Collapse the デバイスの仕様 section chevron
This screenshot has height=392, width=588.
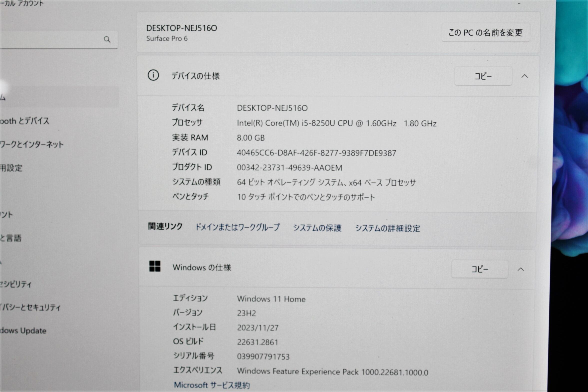click(525, 76)
